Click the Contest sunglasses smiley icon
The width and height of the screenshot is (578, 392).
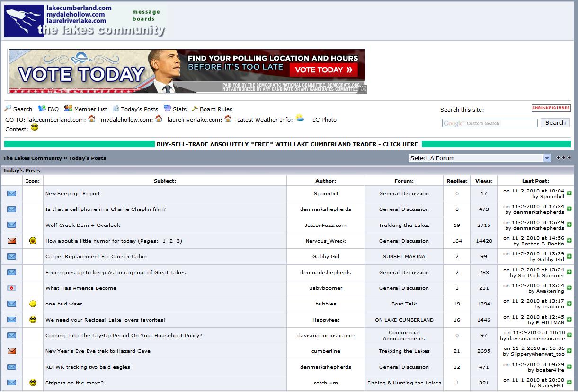click(x=35, y=127)
